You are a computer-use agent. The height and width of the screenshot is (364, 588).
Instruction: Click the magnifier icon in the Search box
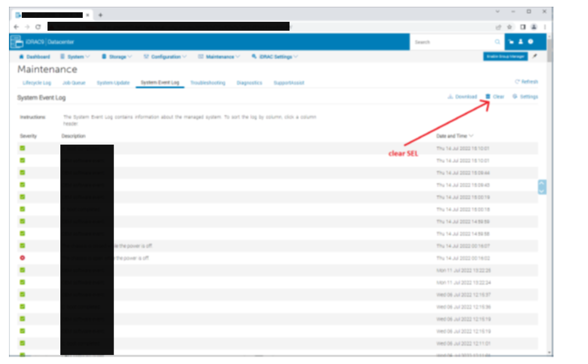[497, 42]
